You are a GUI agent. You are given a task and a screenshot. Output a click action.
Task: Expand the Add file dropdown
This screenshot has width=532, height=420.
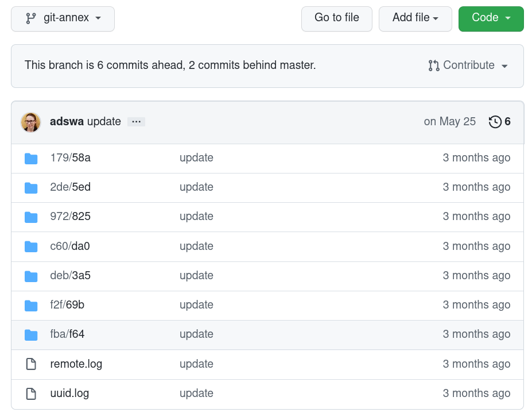[x=415, y=18]
